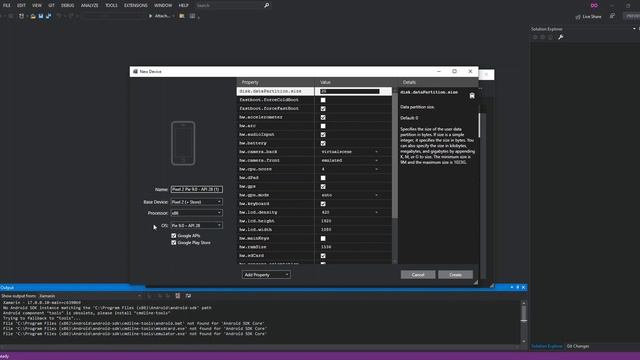
Task: Click the Clear All icon in Output toolbar
Action: tap(178, 296)
